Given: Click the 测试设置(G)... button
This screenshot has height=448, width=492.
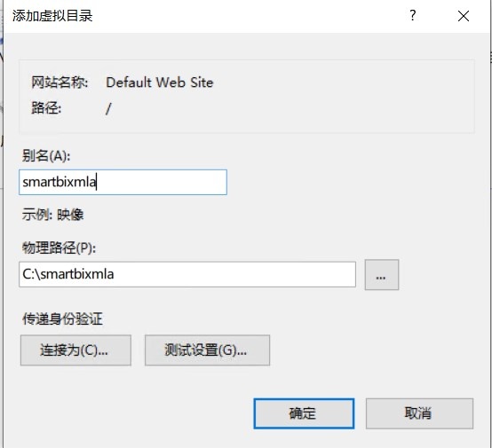Looking at the screenshot, I should tap(207, 350).
